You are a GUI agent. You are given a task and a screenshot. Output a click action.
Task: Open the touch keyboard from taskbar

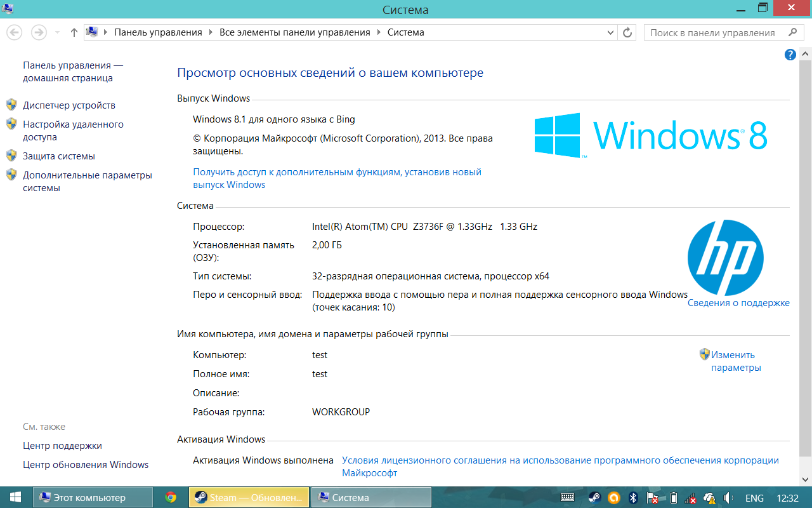pos(567,498)
